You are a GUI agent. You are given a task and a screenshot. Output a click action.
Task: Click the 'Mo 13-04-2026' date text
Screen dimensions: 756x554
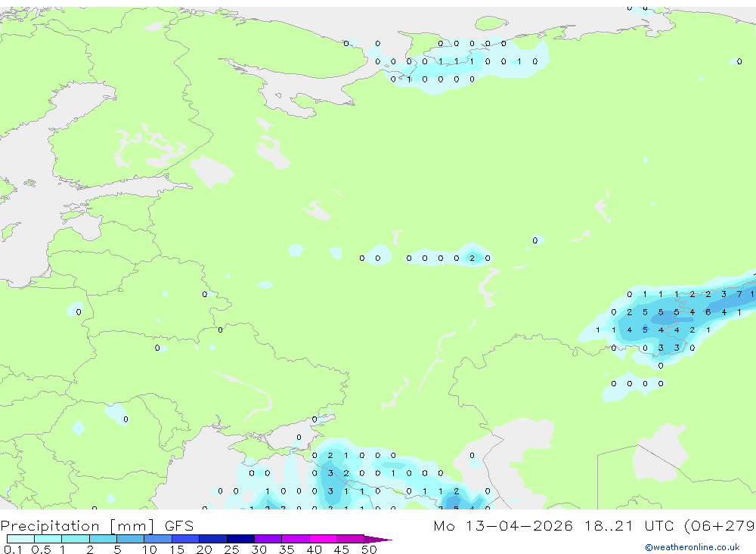point(503,525)
